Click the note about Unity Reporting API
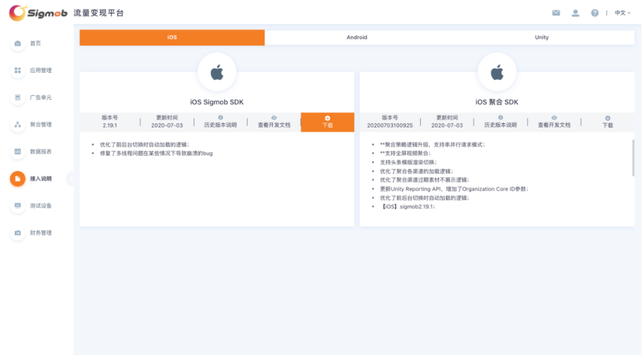The image size is (644, 355). click(x=454, y=189)
